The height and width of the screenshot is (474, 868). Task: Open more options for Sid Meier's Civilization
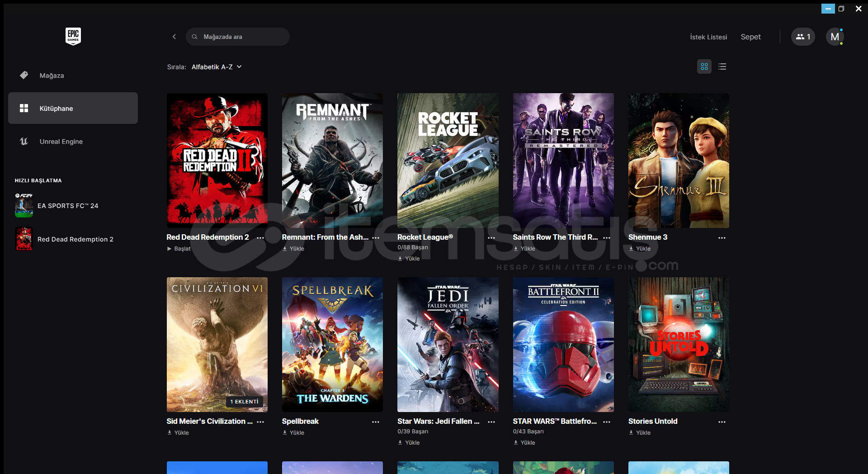260,422
